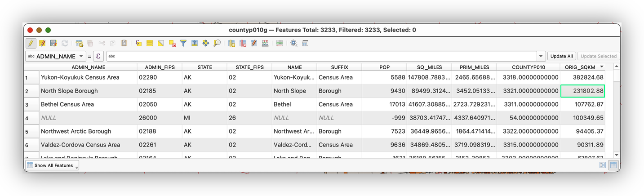Open expression builder epsilon button

pyautogui.click(x=98, y=56)
